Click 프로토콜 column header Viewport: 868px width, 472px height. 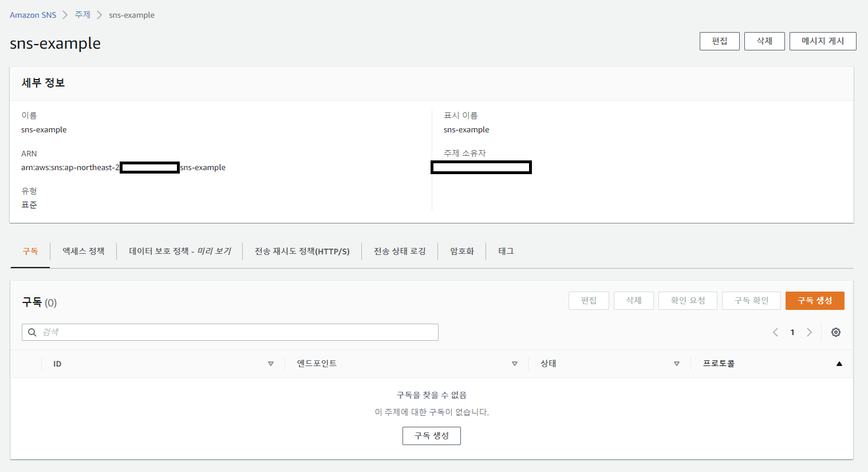[719, 364]
